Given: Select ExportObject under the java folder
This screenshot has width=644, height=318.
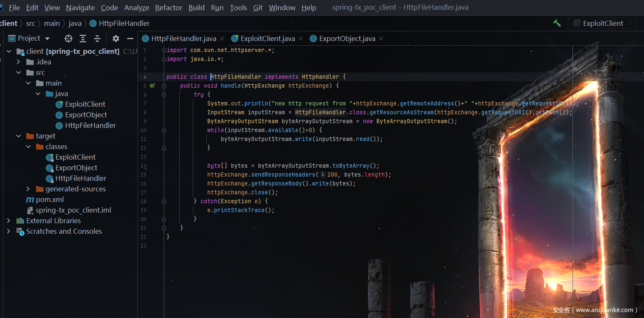Looking at the screenshot, I should tap(86, 115).
